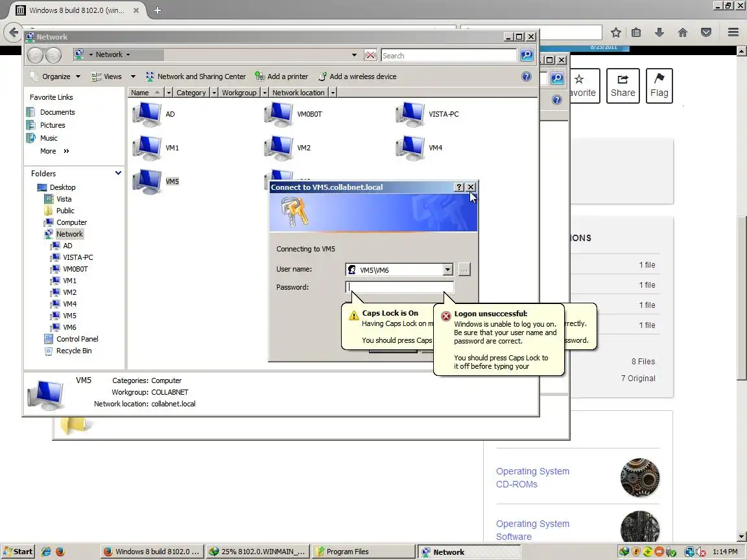This screenshot has height=560, width=747.
Task: Open the browser downloads arrow icon
Action: pos(659,32)
